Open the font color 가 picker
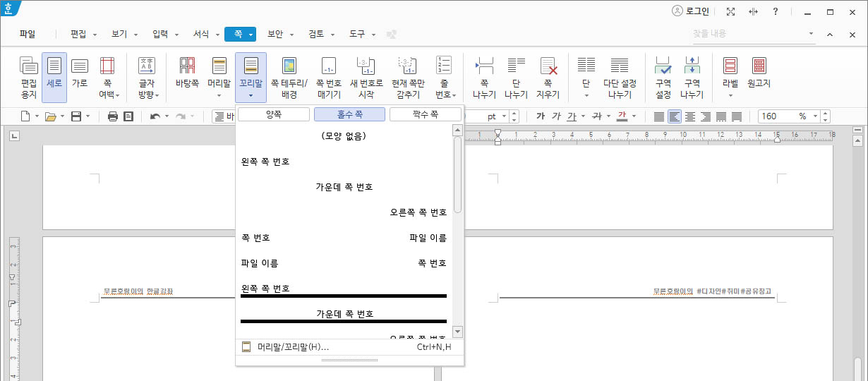 (622, 116)
